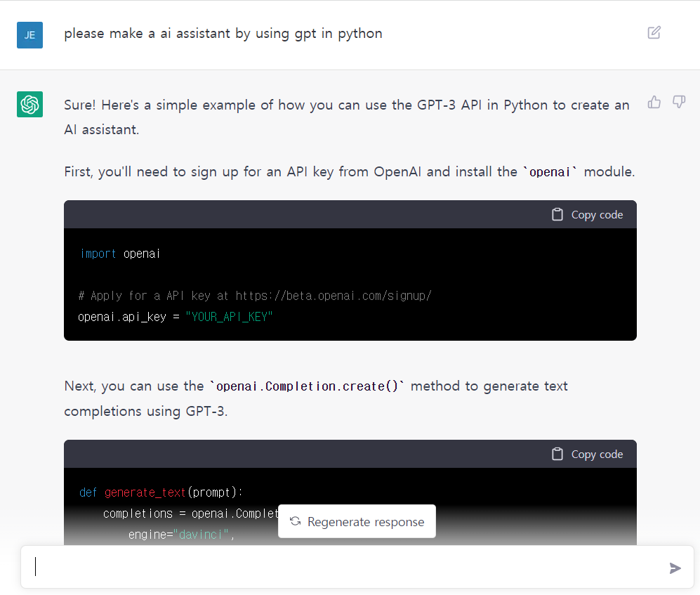The height and width of the screenshot is (595, 700).
Task: Click the API key signup URL comment
Action: tap(255, 296)
